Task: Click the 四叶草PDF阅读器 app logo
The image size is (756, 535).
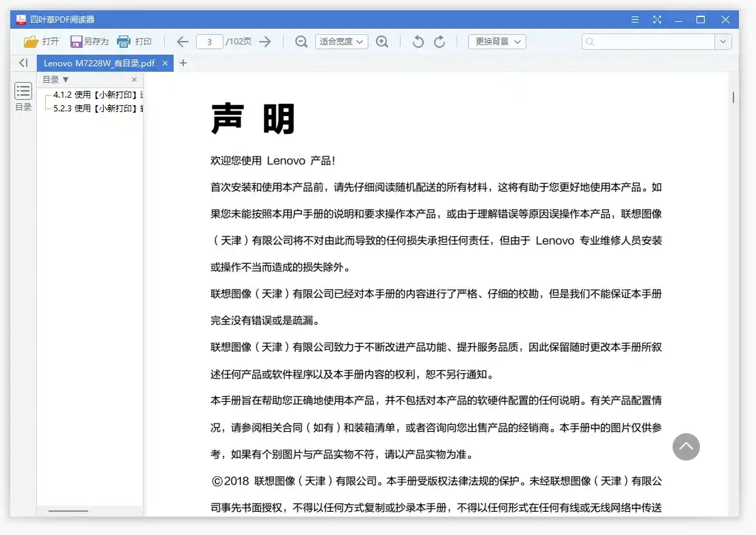Action: [x=21, y=20]
